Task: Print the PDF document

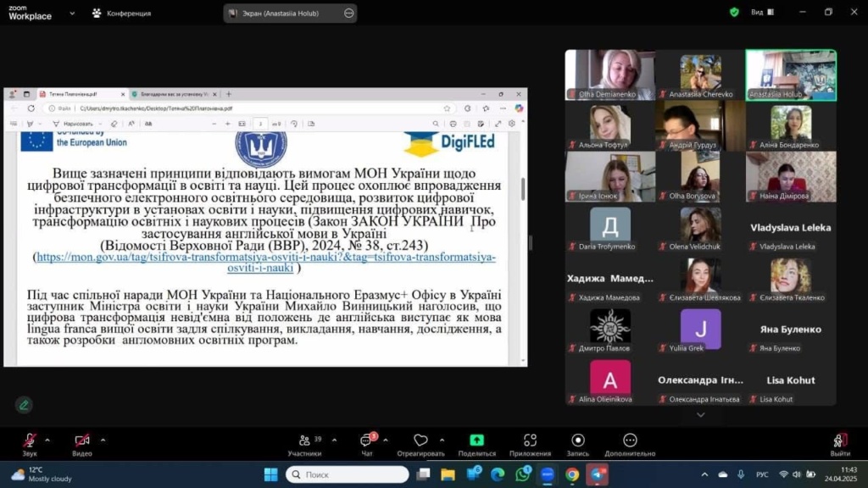Action: click(x=453, y=124)
